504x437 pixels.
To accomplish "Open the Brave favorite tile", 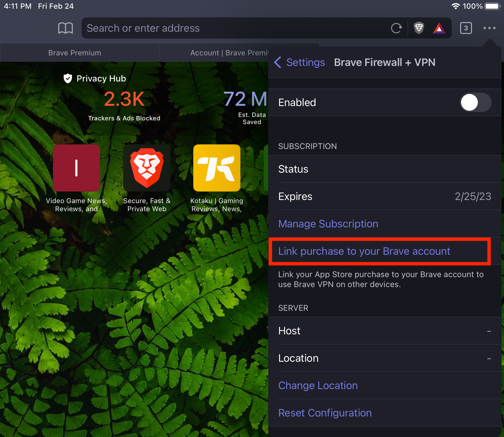I will 147,168.
